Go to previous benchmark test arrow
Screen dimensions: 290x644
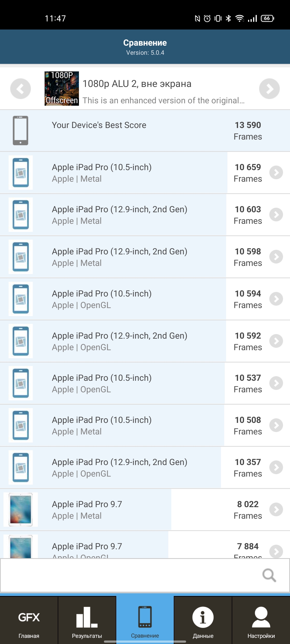20,89
